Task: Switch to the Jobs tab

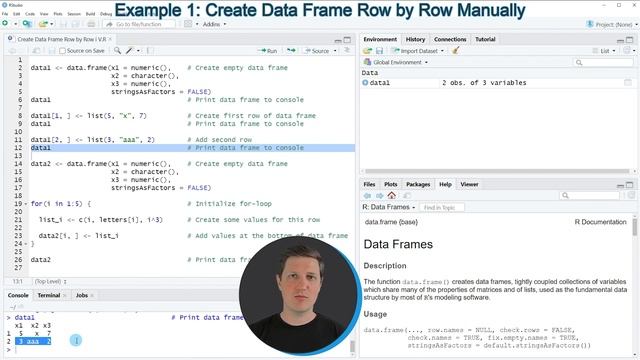Action: pos(82,295)
